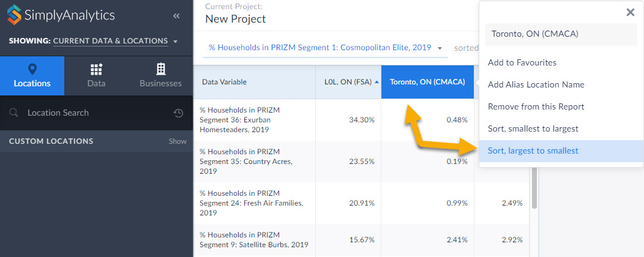Switch to the Data tab
Viewport: 644px width, 257px height.
tap(96, 76)
